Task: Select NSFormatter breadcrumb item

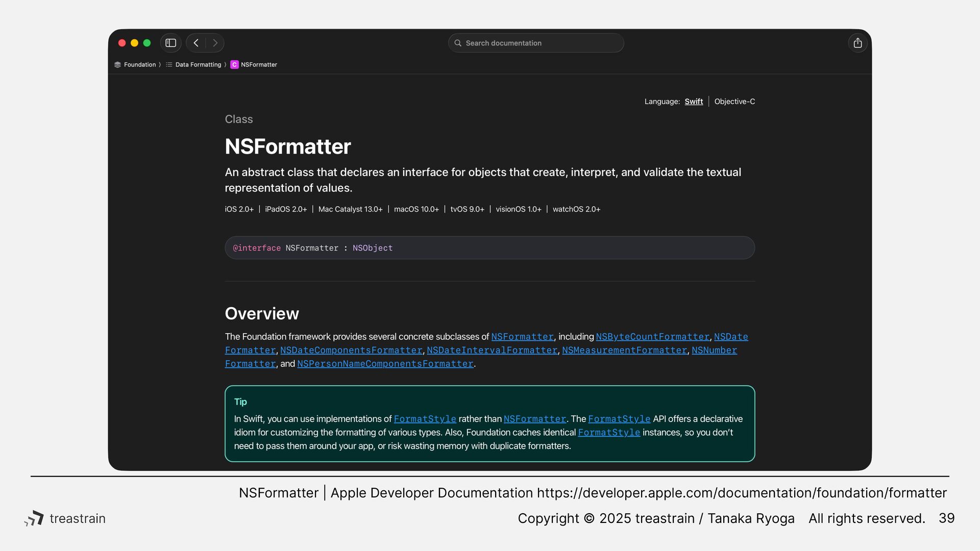Action: pos(259,65)
